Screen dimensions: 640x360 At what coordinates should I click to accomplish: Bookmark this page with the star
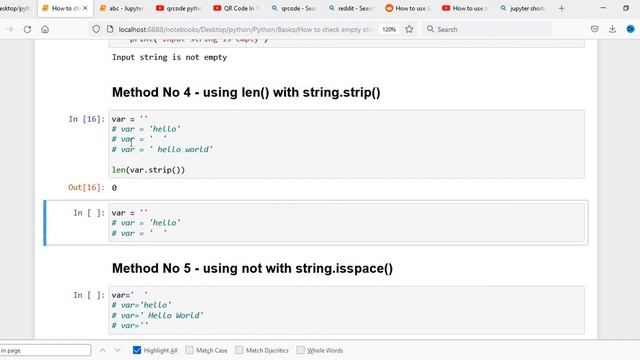pos(409,29)
